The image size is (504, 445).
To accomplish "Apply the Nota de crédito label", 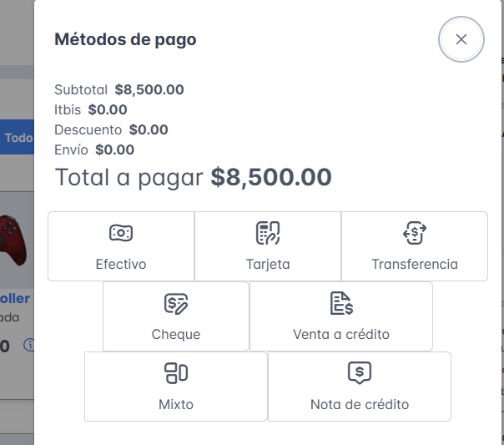I will point(360,405).
